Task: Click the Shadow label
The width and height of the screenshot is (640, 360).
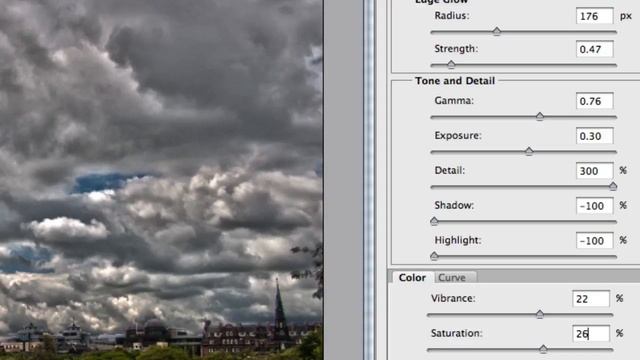Action: coord(454,205)
